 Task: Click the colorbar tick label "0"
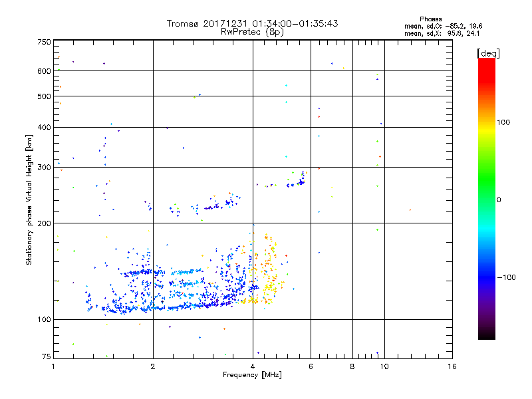[x=499, y=200]
